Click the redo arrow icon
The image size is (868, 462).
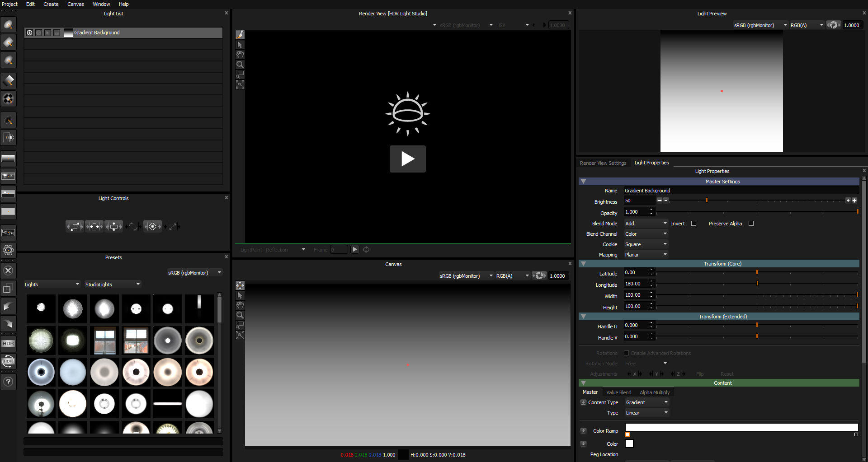(x=8, y=324)
